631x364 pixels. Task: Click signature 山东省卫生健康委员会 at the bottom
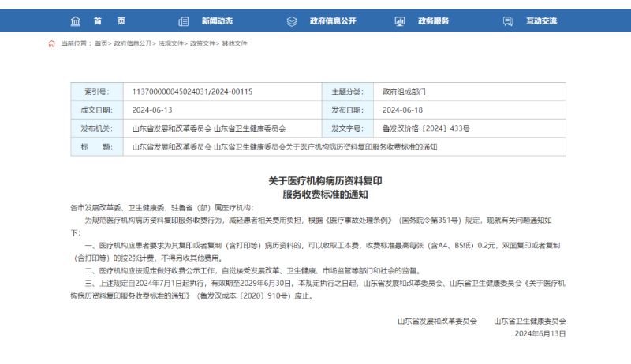click(x=530, y=321)
